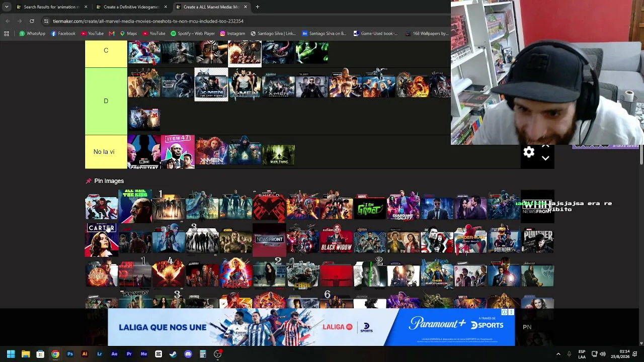Click the tiermaker.com address bar

[x=247, y=21]
